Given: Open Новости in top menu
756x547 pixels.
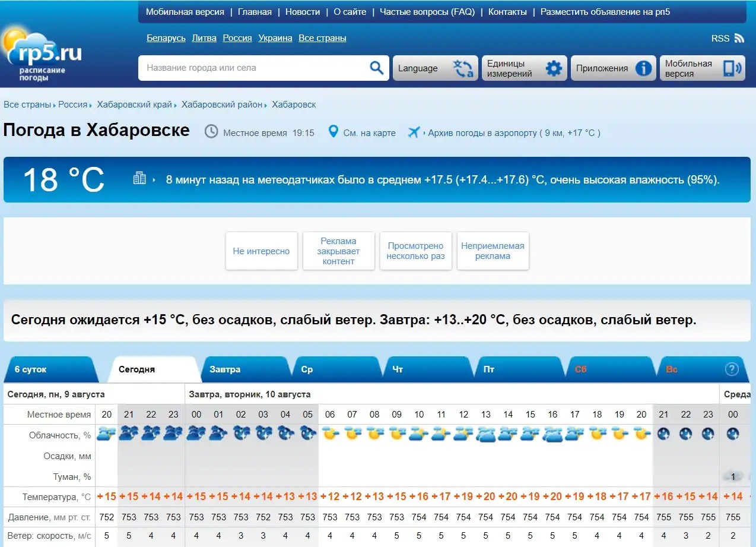Looking at the screenshot, I should point(303,12).
